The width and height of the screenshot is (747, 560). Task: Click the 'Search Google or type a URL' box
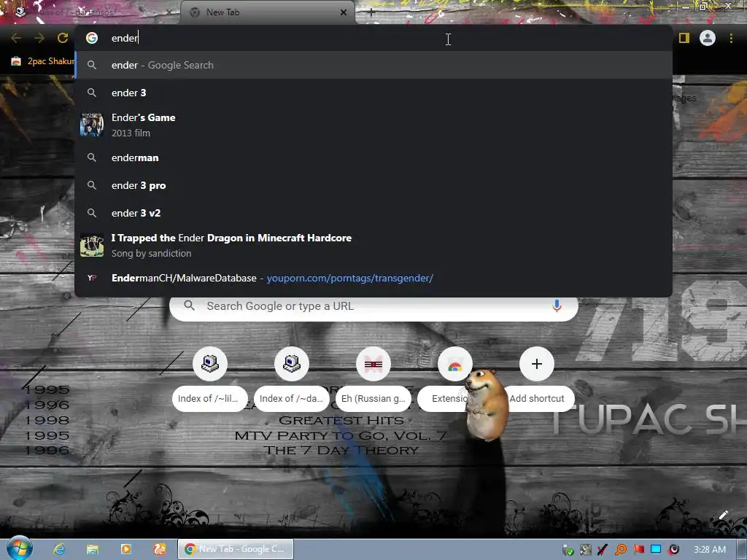tap(373, 306)
